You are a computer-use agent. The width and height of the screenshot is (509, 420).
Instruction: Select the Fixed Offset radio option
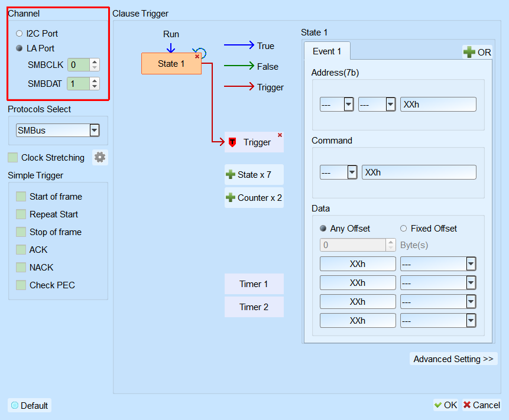click(404, 229)
